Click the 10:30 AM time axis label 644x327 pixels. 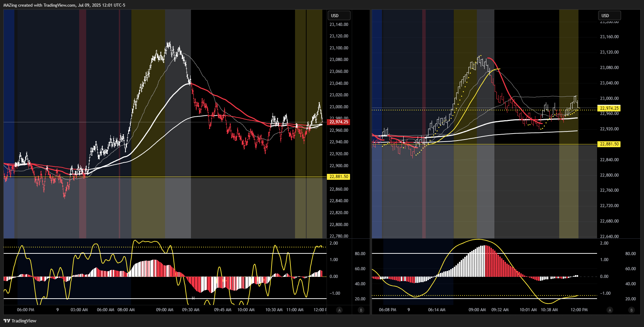[274, 310]
